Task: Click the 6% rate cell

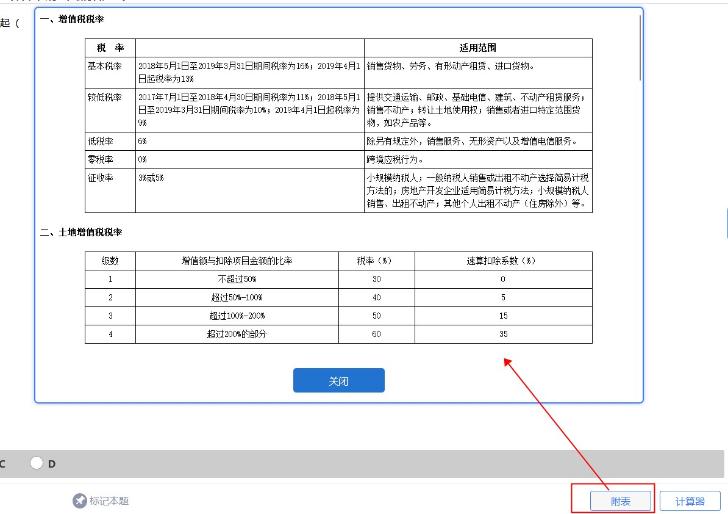Action: pyautogui.click(x=250, y=141)
